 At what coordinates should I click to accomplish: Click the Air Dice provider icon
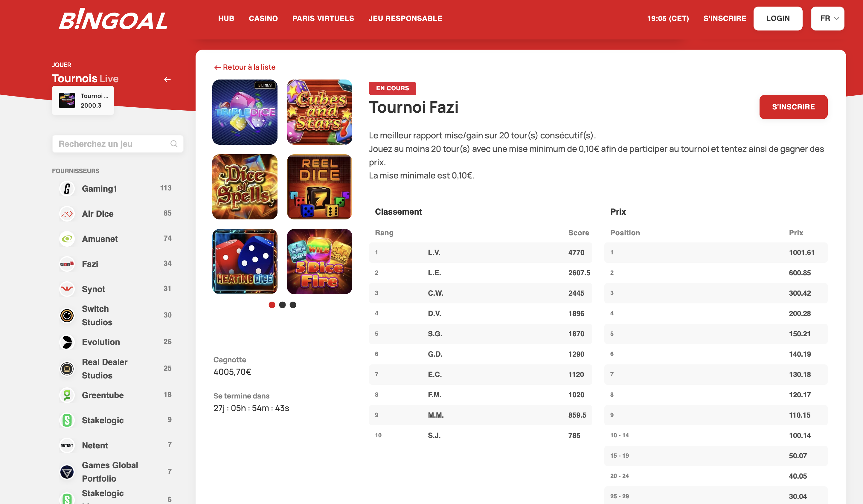67,214
